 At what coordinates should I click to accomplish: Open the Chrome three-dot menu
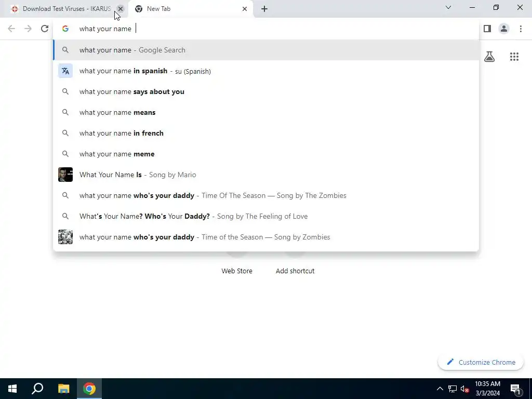(521, 29)
